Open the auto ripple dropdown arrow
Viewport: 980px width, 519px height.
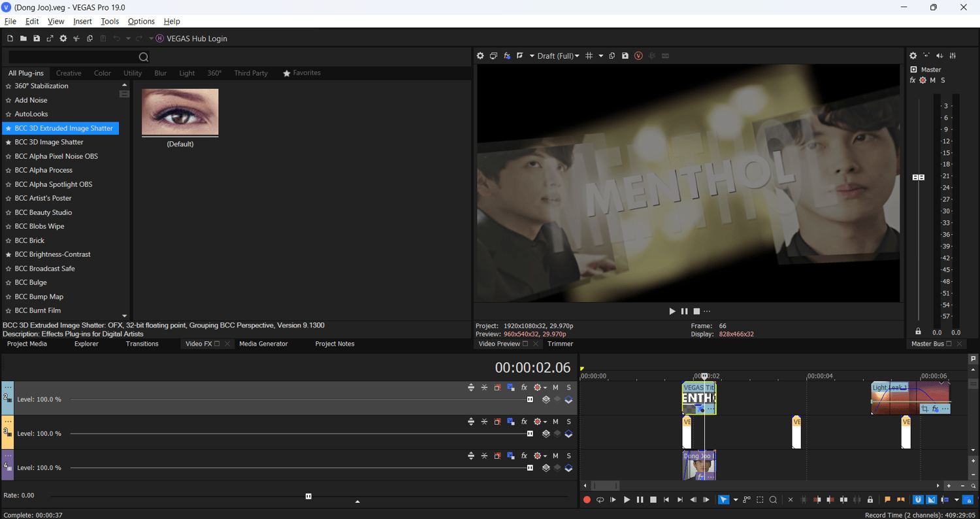tap(956, 500)
